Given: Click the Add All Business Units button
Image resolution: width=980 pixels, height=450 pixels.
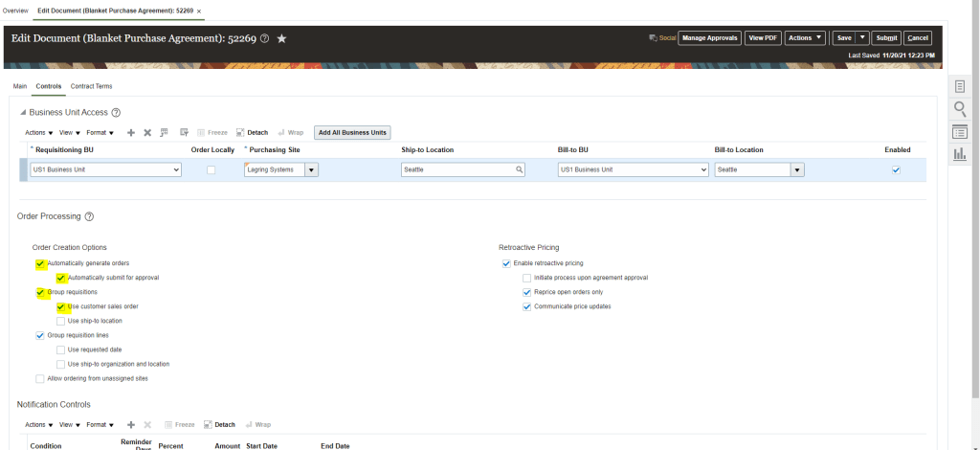Looking at the screenshot, I should [x=352, y=132].
